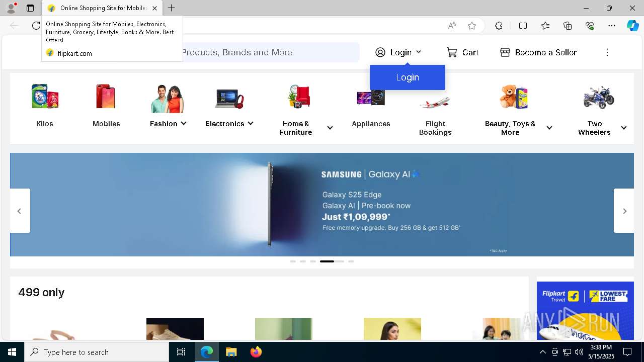Open the Appliances category
The width and height of the screenshot is (644, 362).
[371, 107]
